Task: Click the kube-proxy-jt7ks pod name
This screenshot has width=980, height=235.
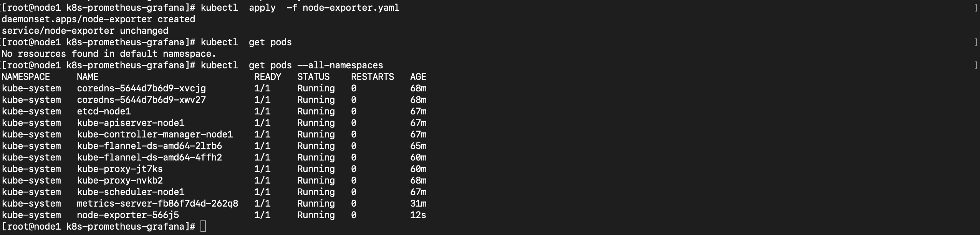Action: tap(120, 169)
